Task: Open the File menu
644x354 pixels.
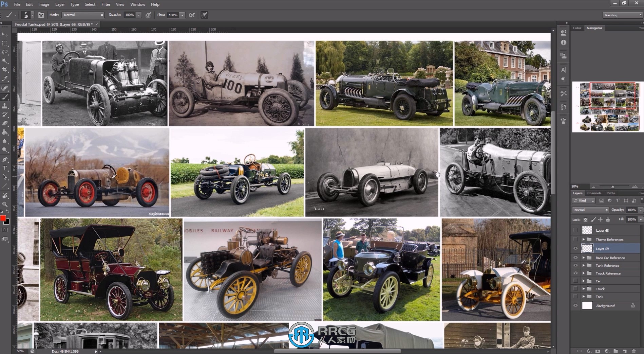Action: coord(17,4)
